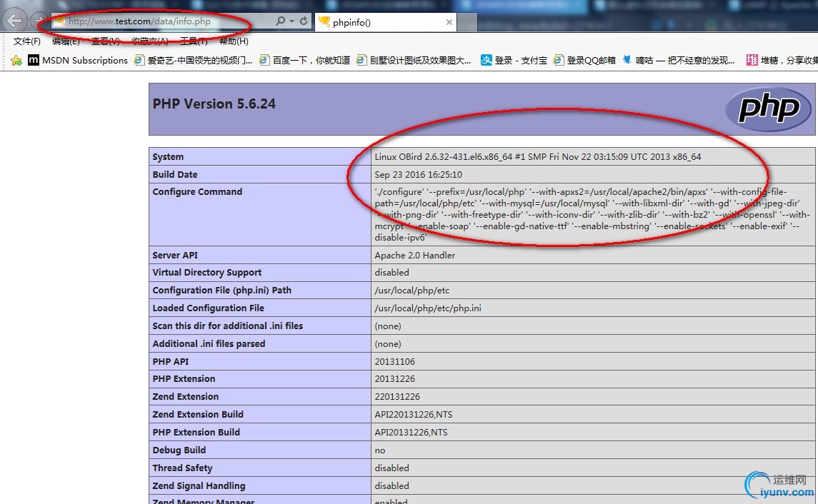Switch to the phpinfo() tab
The height and width of the screenshot is (504, 818).
(x=386, y=22)
